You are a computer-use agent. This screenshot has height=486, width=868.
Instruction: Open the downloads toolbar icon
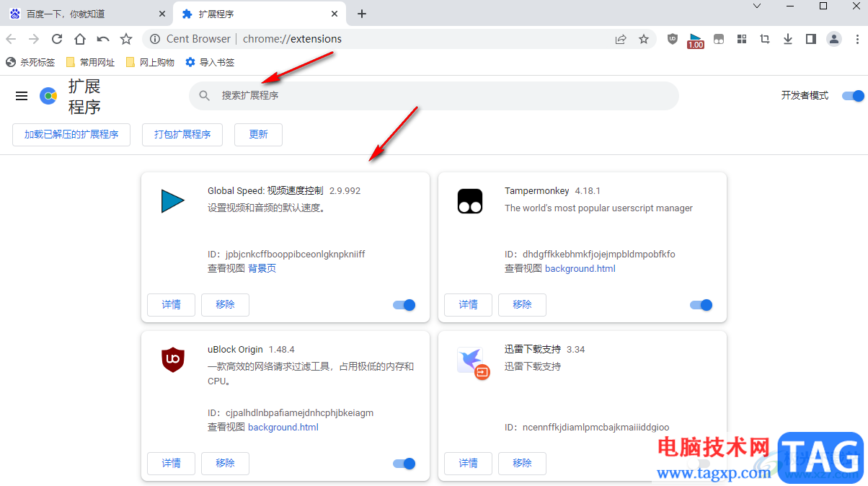(x=788, y=39)
